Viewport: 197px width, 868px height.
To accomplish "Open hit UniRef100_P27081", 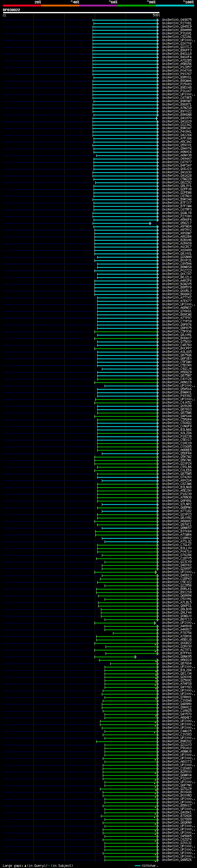I will (177, 23).
